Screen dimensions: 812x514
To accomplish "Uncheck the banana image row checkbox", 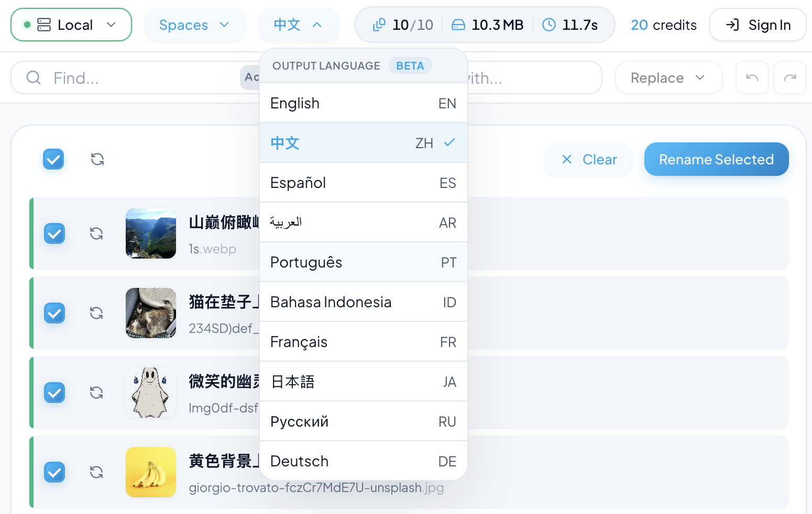I will coord(54,472).
